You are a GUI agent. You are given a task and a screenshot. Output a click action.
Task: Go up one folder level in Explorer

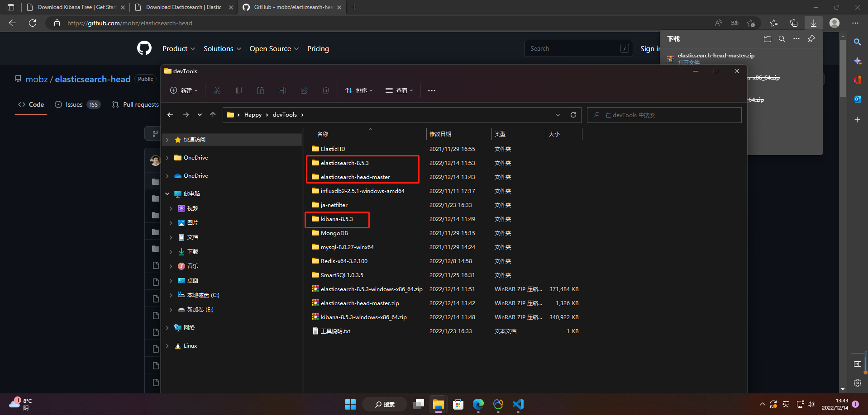click(213, 115)
